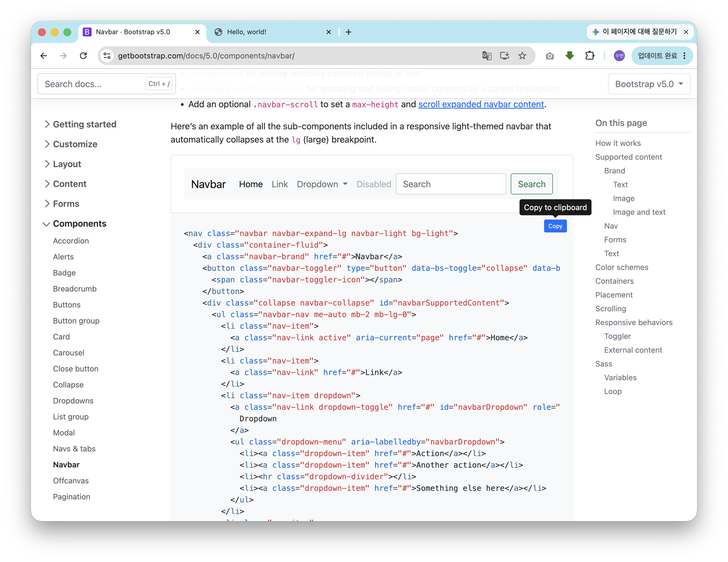Click the camera screenshot extension icon
The image size is (728, 562).
point(550,56)
